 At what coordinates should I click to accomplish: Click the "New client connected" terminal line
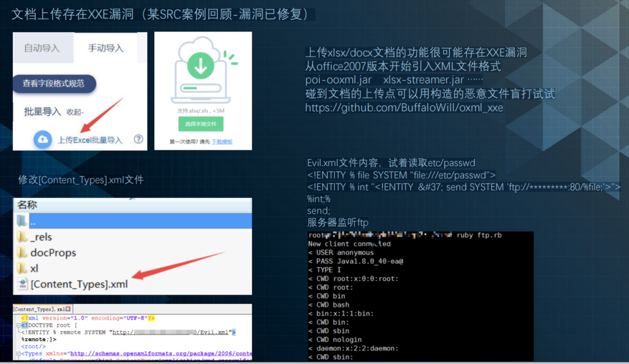349,244
